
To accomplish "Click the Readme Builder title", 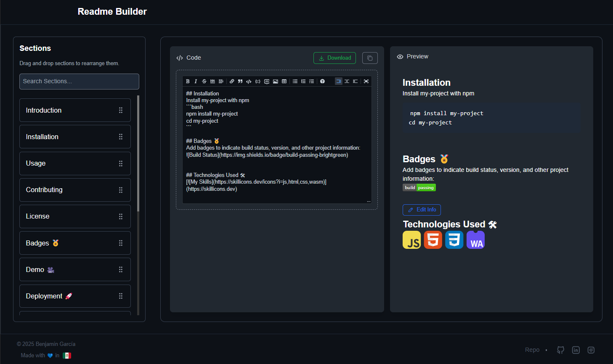I will 112,12.
